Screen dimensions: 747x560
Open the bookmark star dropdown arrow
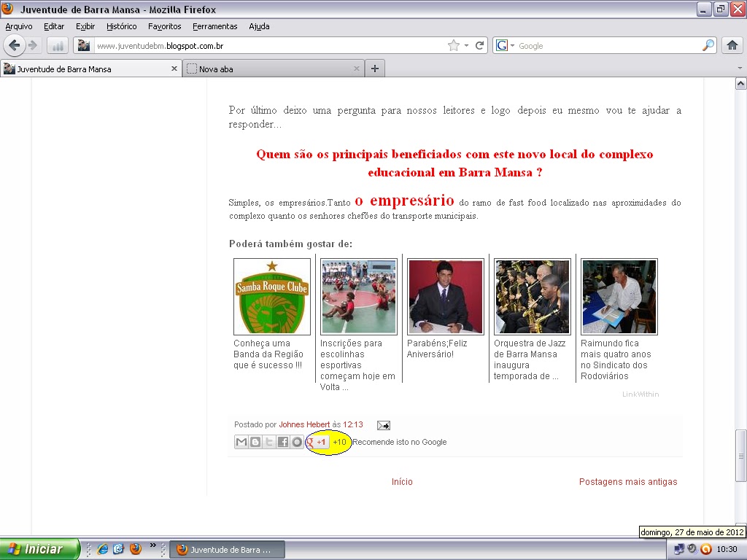(x=466, y=46)
